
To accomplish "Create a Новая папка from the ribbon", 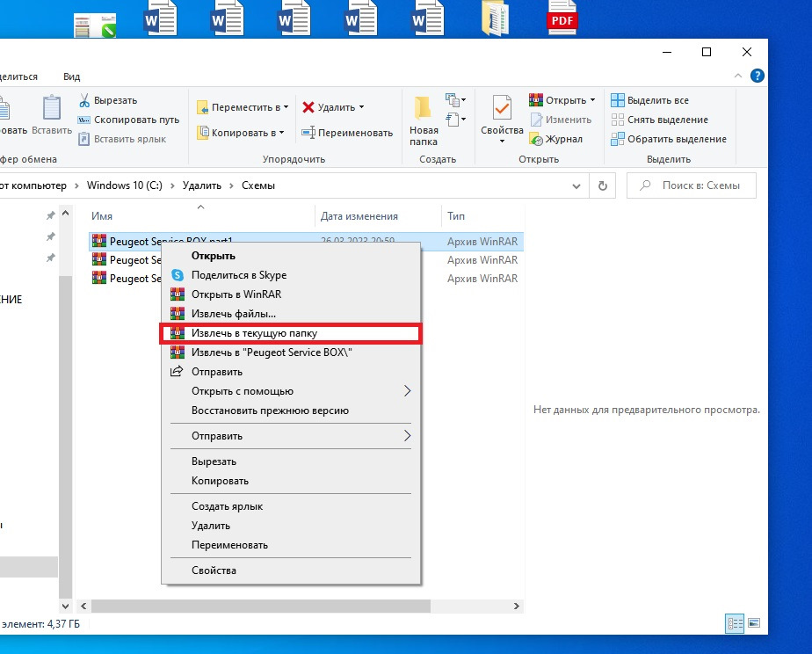I will pyautogui.click(x=424, y=120).
